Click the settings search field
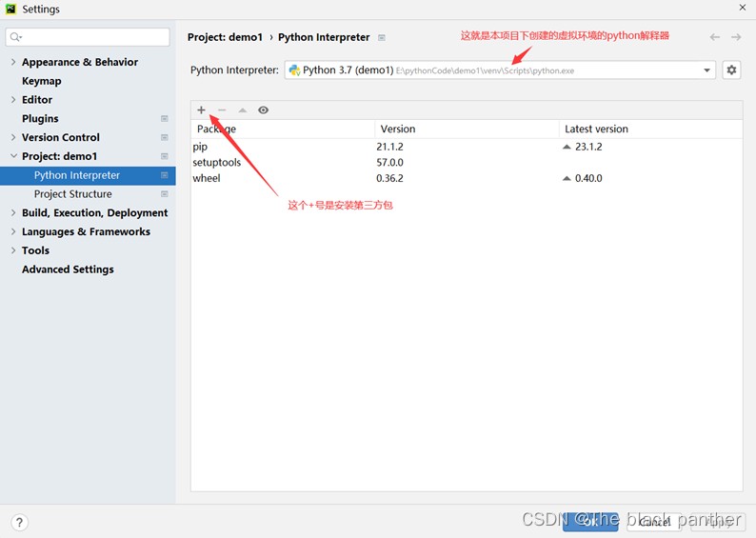 click(88, 37)
